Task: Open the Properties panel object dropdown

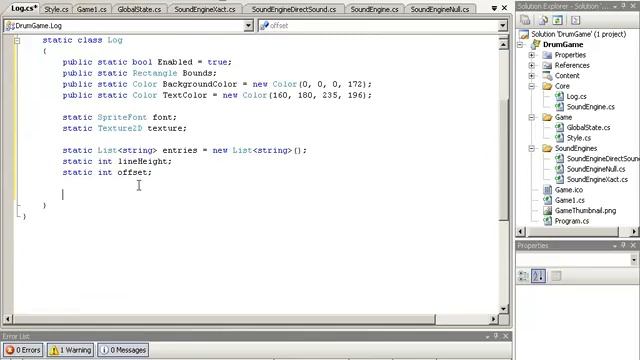Action: click(633, 260)
